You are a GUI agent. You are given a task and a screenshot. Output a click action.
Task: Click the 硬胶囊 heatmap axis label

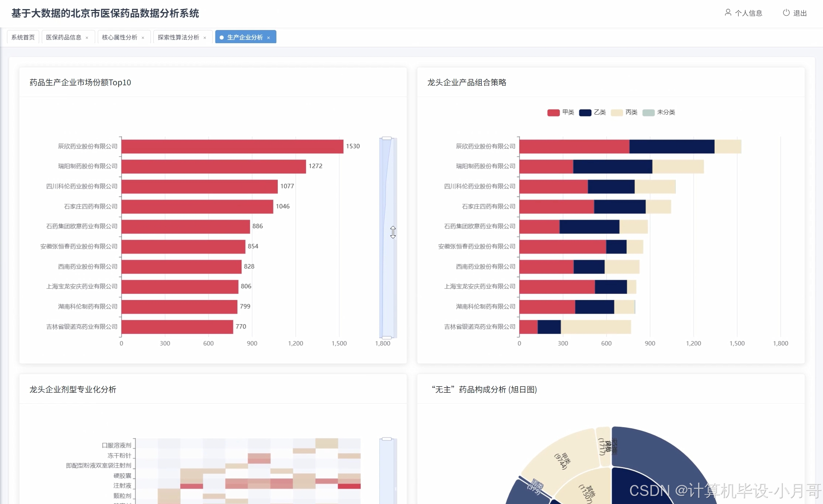point(122,476)
